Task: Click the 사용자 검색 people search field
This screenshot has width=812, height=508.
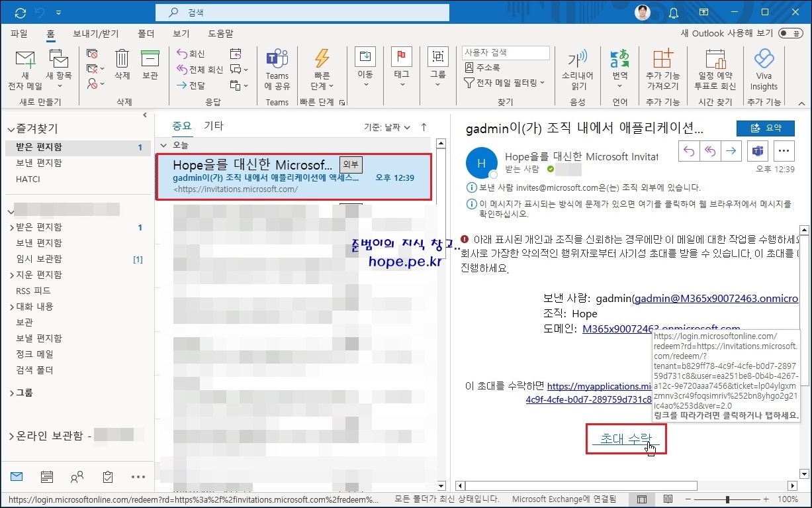Action: pos(506,52)
